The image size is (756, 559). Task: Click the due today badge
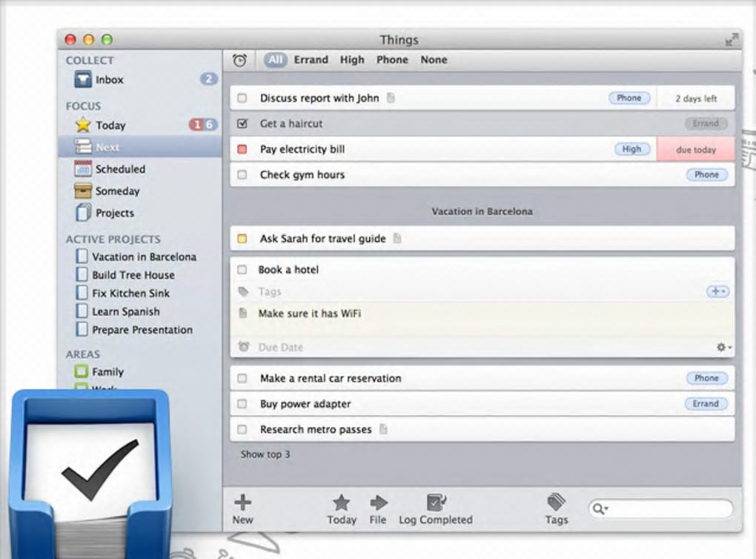(x=696, y=150)
